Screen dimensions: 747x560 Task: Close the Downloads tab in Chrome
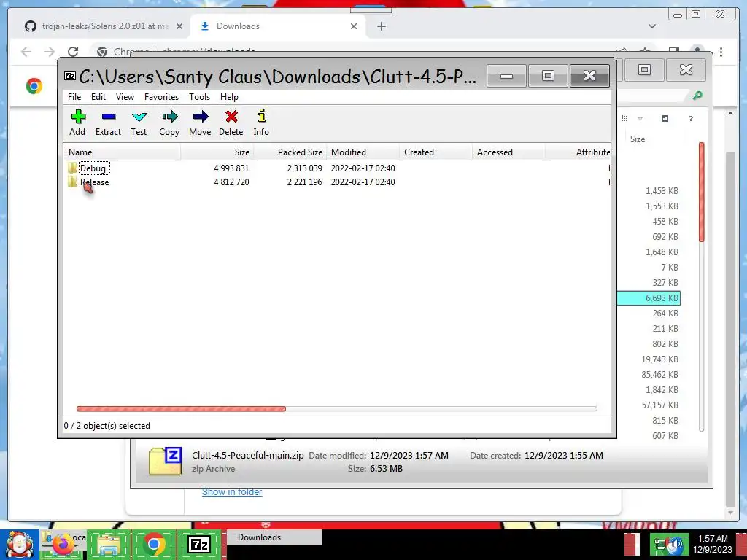[x=354, y=26]
